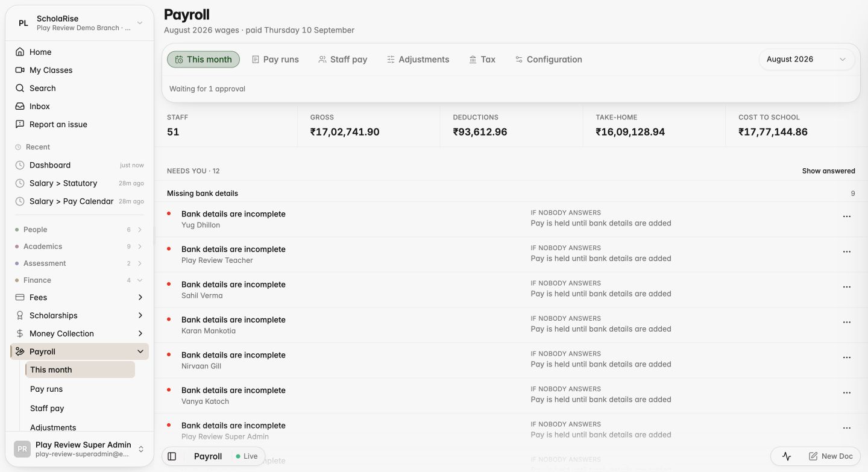The width and height of the screenshot is (868, 472).
Task: Click Show answered link
Action: pyautogui.click(x=828, y=171)
